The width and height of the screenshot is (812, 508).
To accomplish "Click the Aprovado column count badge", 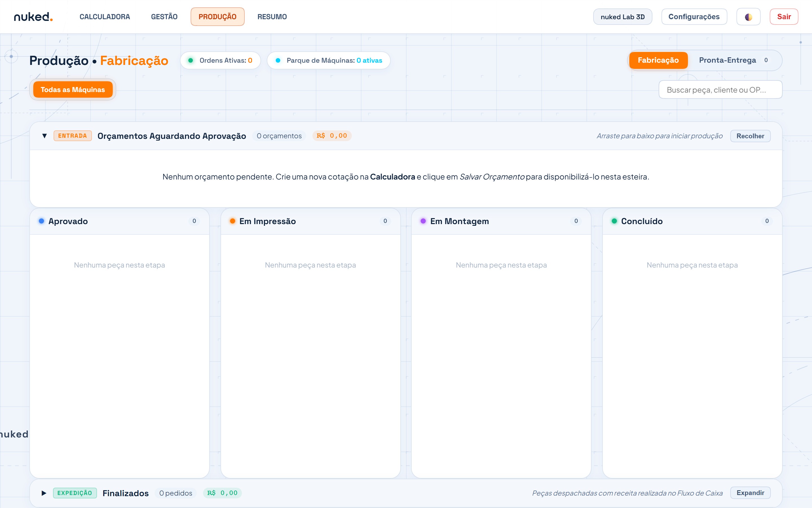I will click(x=194, y=221).
